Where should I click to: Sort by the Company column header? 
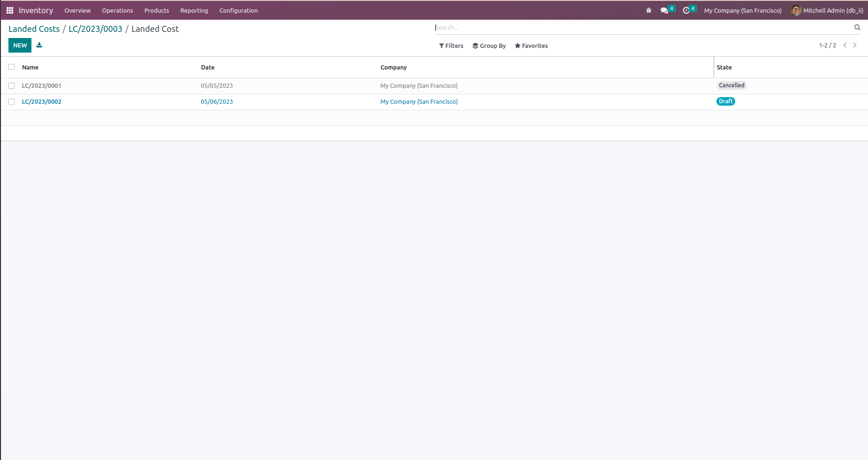pos(394,67)
